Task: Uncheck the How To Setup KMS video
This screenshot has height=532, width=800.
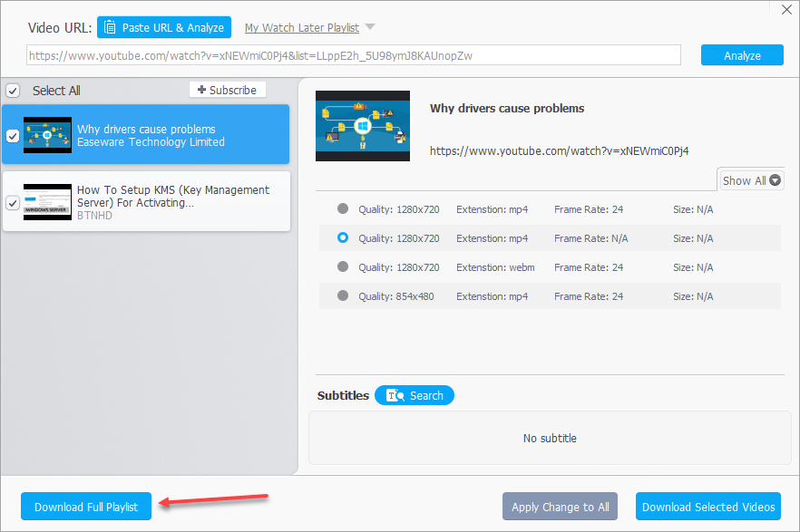Action: (13, 203)
